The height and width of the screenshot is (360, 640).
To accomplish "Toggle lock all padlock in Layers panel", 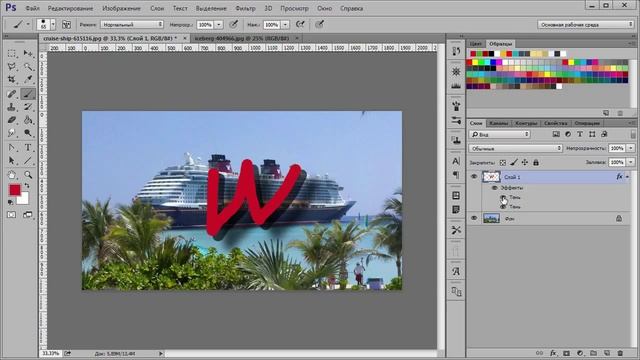I will [x=536, y=162].
